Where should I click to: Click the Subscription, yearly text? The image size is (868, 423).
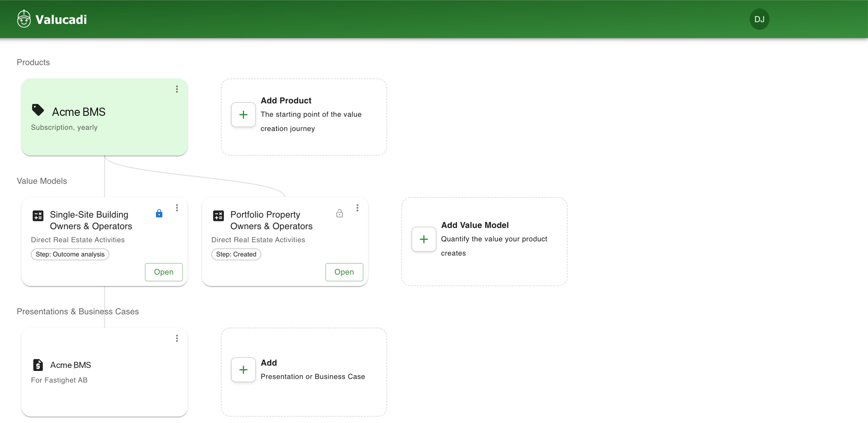tap(64, 128)
